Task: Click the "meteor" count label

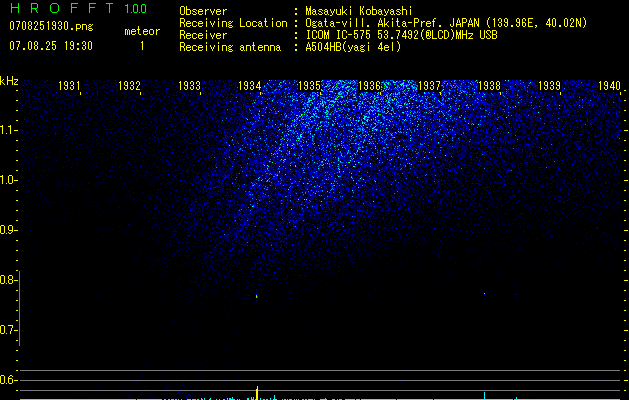Action: (142, 31)
